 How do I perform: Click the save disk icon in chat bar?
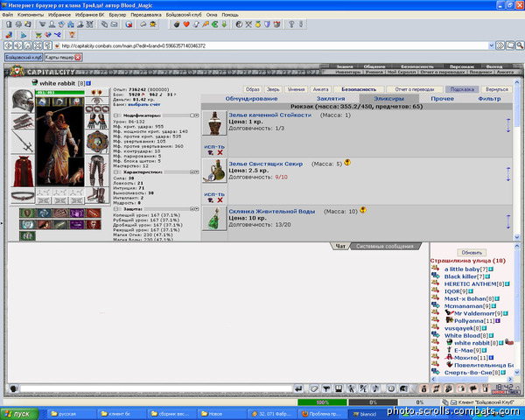[339, 388]
